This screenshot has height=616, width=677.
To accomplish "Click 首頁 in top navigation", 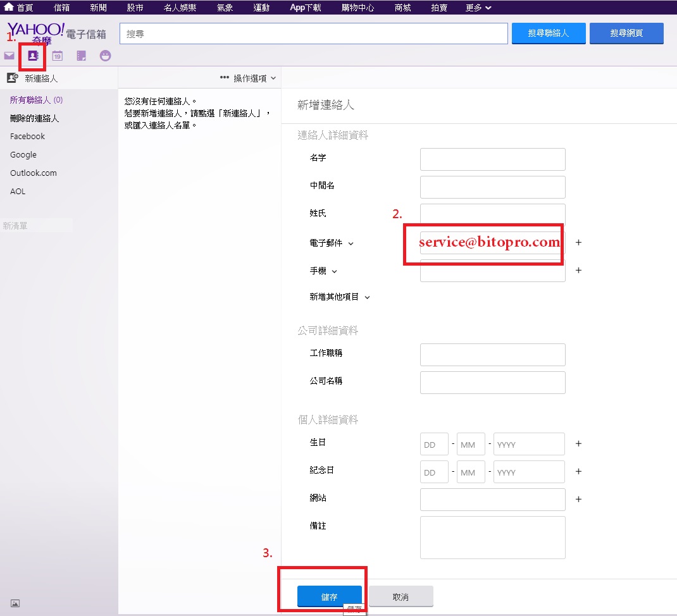I will pos(25,8).
